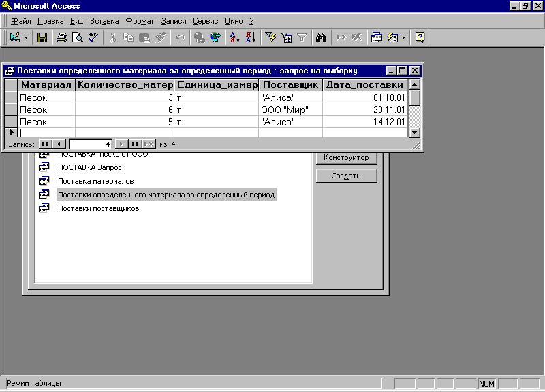Click the Find binoculars icon
This screenshot has height=392, width=545.
coord(321,37)
